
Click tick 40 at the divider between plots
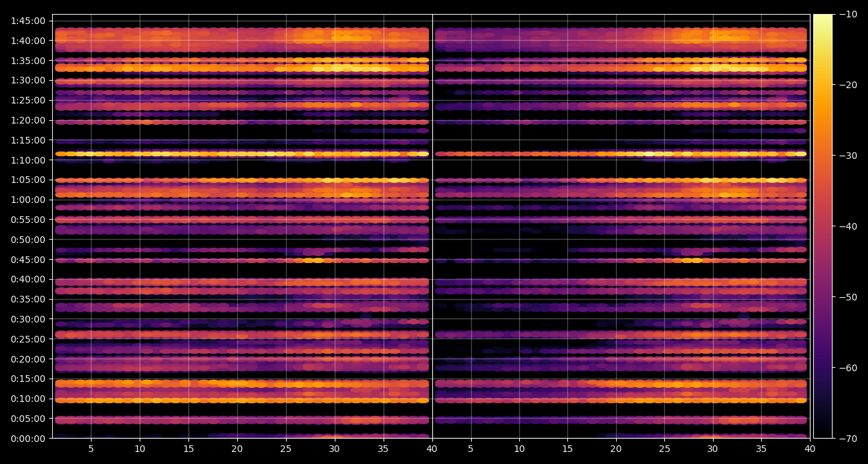pyautogui.click(x=432, y=449)
